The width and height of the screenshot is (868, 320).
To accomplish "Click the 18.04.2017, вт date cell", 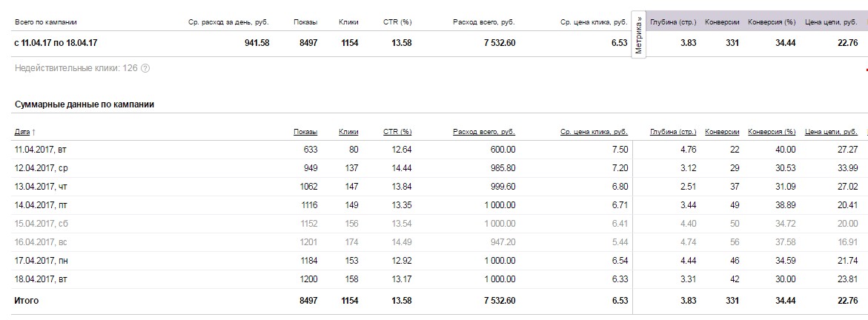I will pyautogui.click(x=40, y=279).
